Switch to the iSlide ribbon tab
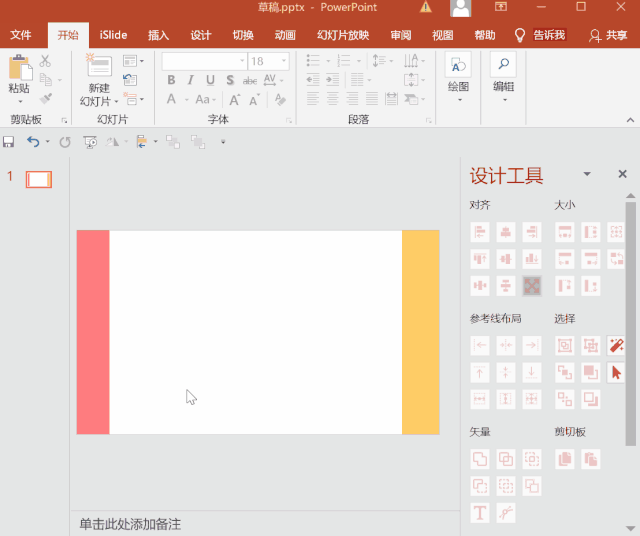The height and width of the screenshot is (536, 640). point(113,35)
